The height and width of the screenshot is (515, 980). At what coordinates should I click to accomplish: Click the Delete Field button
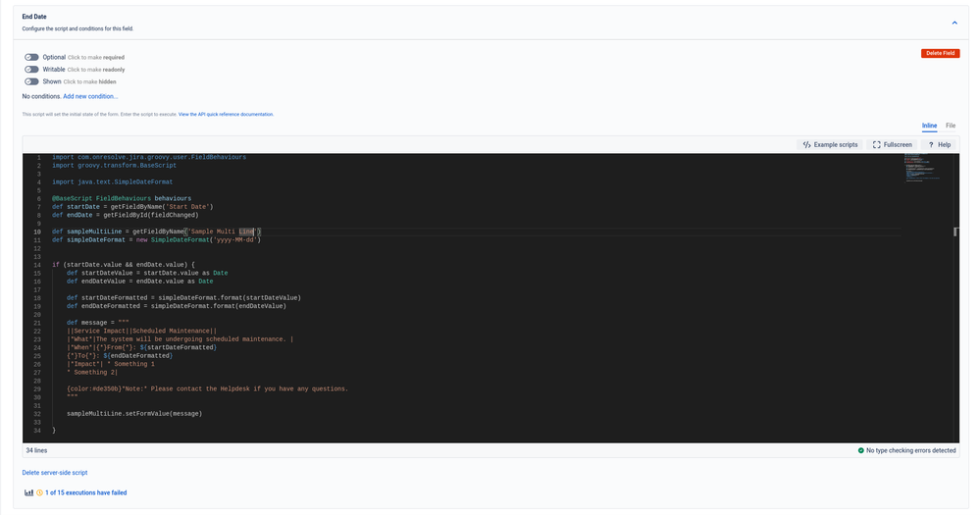point(940,53)
